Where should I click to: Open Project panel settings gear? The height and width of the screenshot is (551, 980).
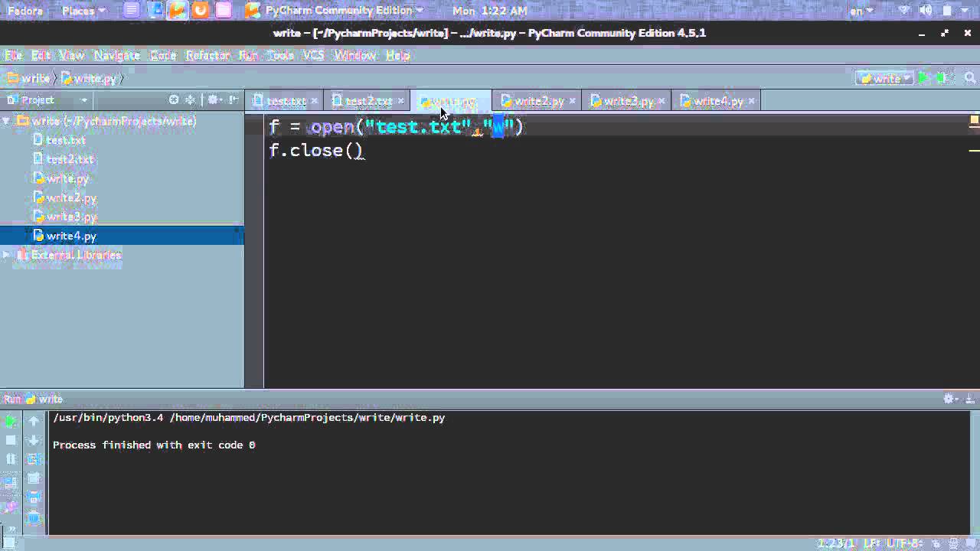pyautogui.click(x=214, y=100)
